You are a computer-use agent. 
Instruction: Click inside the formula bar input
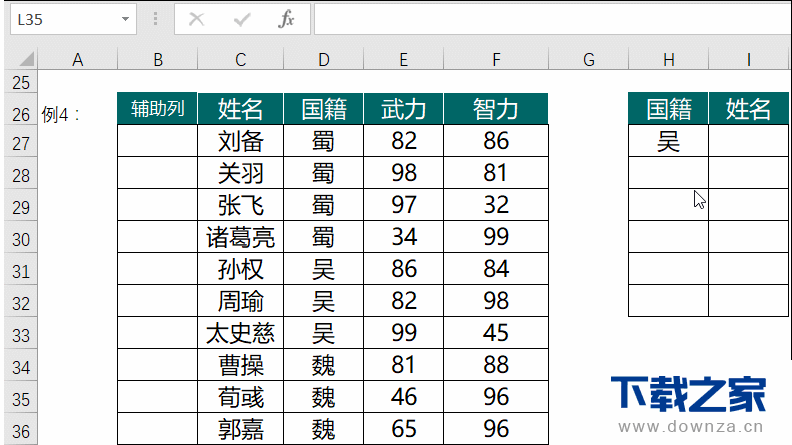pos(553,19)
